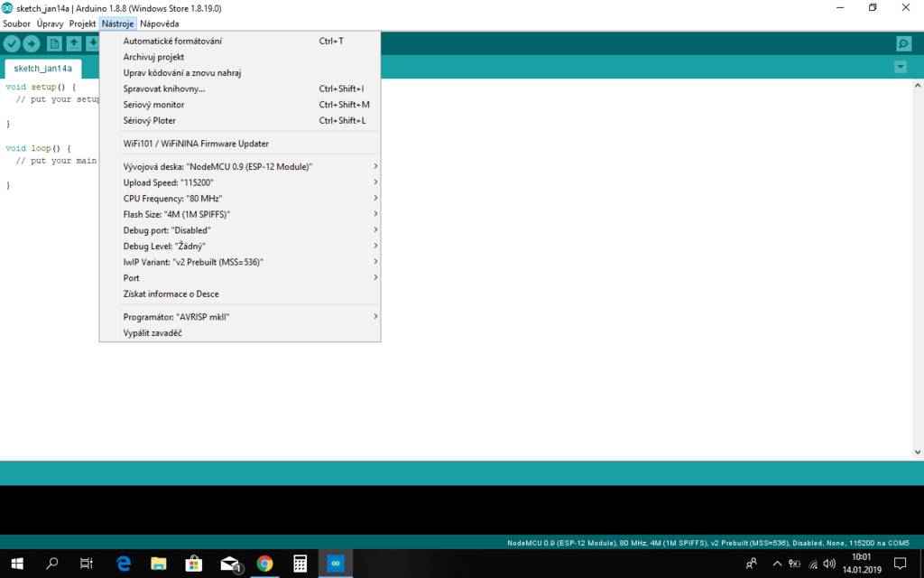The height and width of the screenshot is (578, 924).
Task: Open the tab options dropdown arrow
Action: click(x=900, y=67)
